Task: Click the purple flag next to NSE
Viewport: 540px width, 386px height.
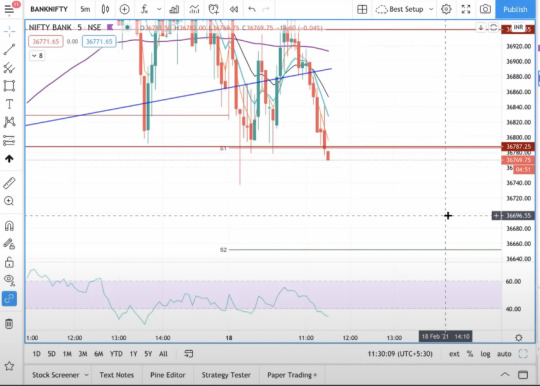Action: pos(110,27)
